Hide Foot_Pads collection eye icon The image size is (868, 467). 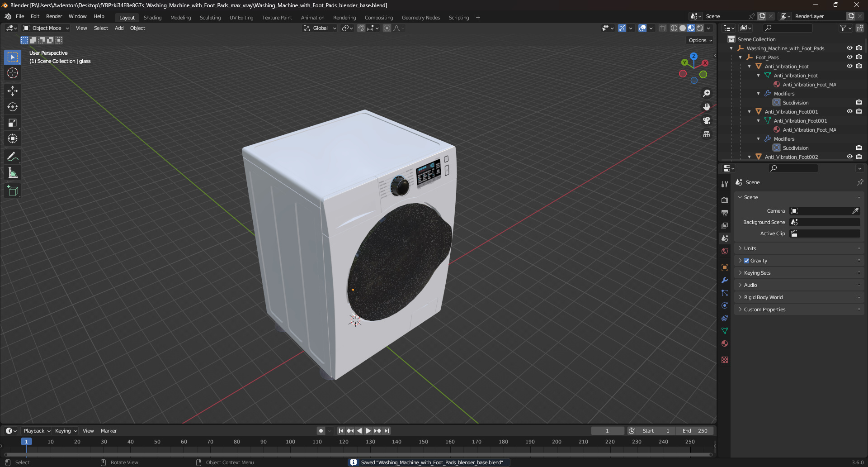pos(849,57)
